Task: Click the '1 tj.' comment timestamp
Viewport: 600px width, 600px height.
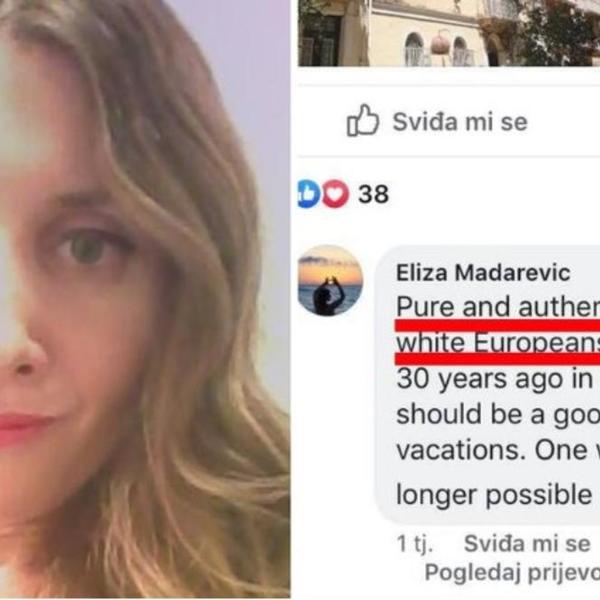Action: click(414, 544)
